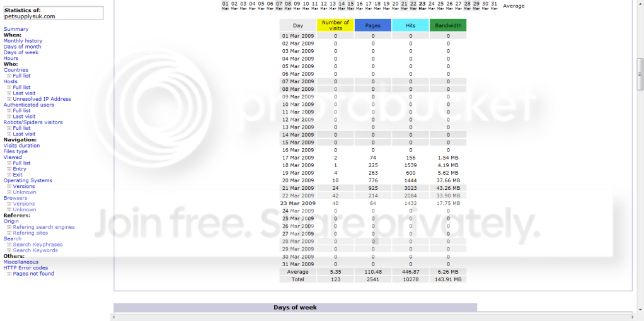This screenshot has width=644, height=321.
Task: Click the Average label beside the chart
Action: pos(514,6)
